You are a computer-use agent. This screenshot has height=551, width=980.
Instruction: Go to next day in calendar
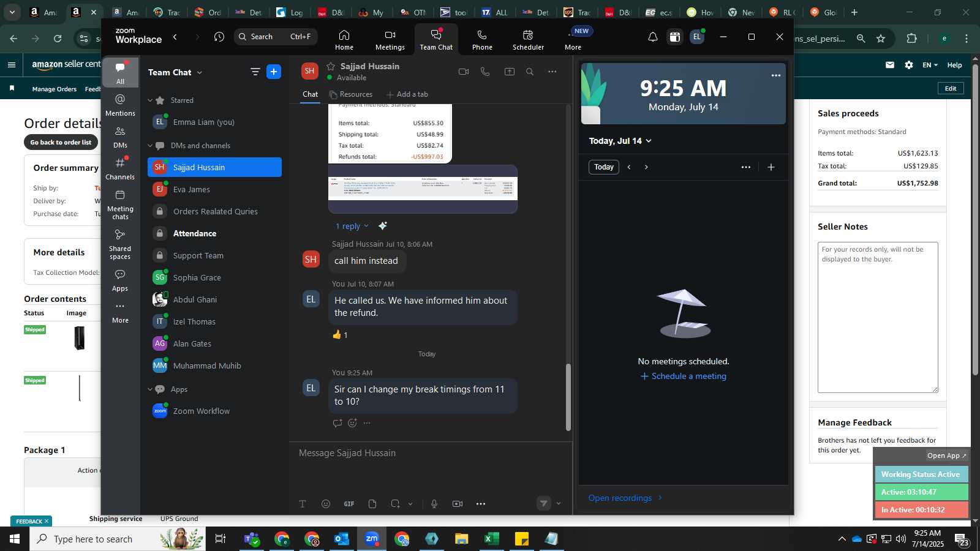coord(646,167)
